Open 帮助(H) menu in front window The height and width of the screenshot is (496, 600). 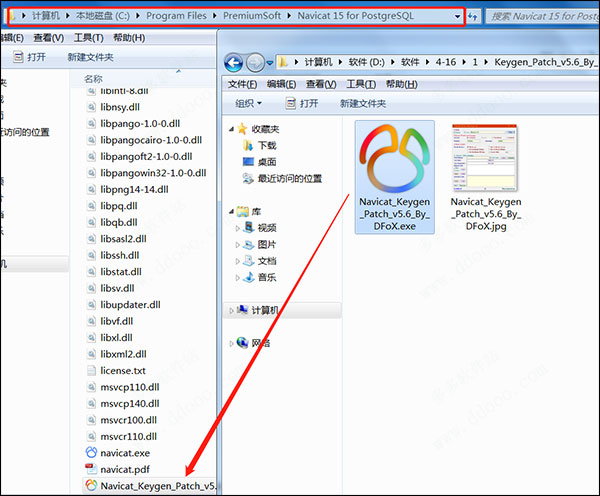(x=401, y=84)
